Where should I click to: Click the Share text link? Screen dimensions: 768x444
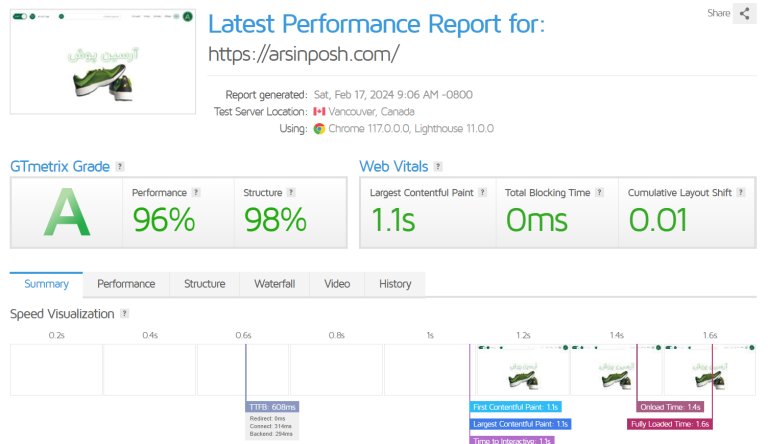click(719, 13)
